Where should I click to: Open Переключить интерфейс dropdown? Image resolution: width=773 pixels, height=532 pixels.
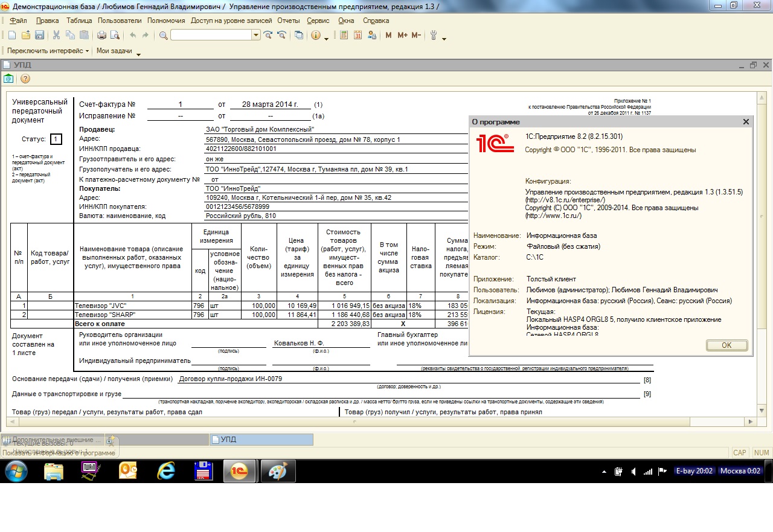coord(48,51)
